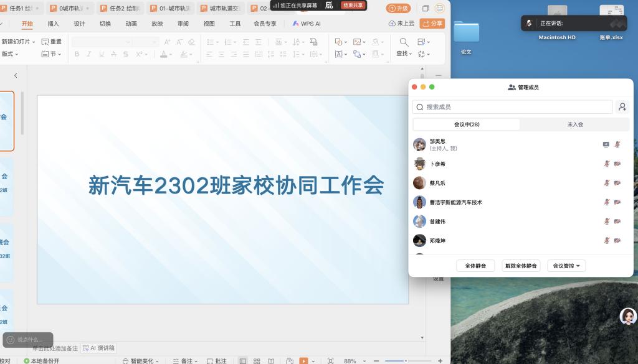Toggle microphone for 邓烽坤
Screen dimensions: 638x364
(606, 240)
